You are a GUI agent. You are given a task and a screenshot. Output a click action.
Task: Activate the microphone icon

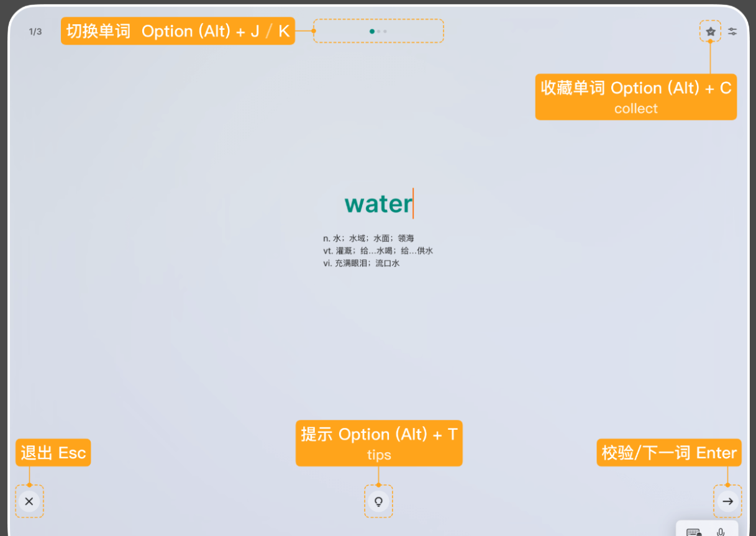pos(721,532)
